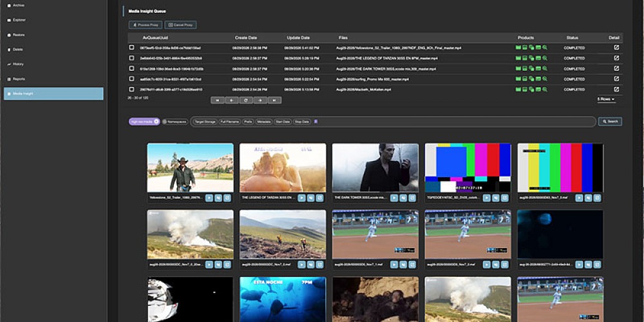Play THE DARK TOWER 30SS clip
The width and height of the screenshot is (644, 322).
click(x=394, y=198)
